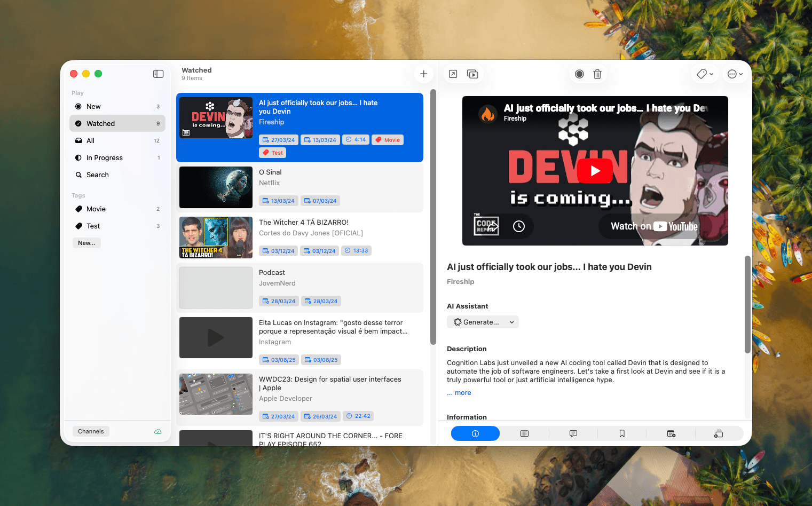812x506 pixels.
Task: Select the O Sinal Netflix item
Action: 299,188
